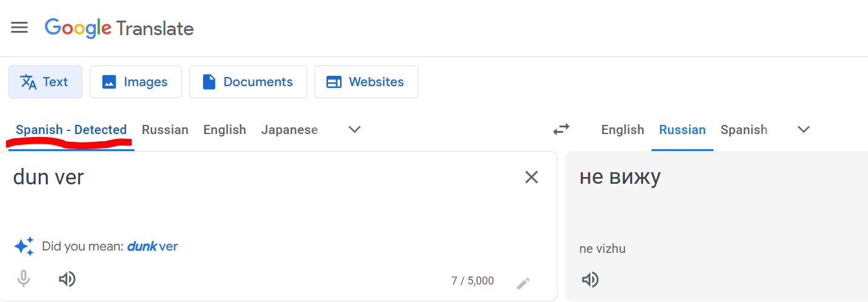The image size is (868, 302).
Task: Listen to the Russian translation audio
Action: point(590,280)
